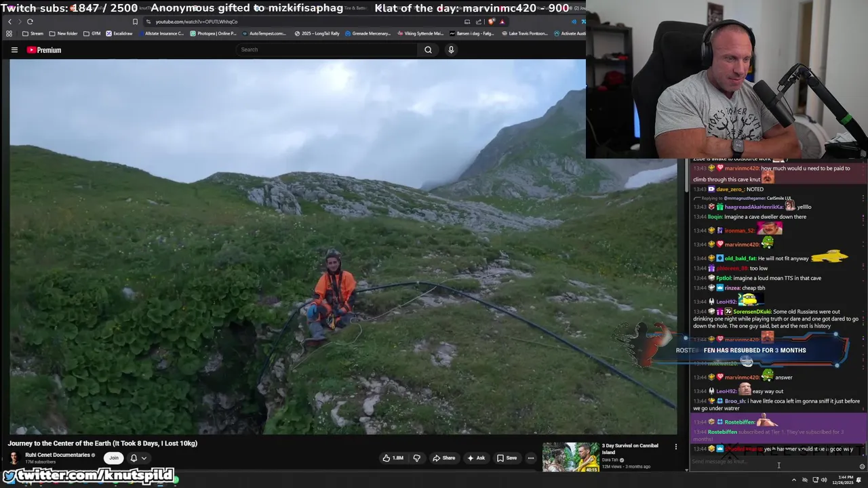Click the YouTube search field
The image size is (868, 488).
pyautogui.click(x=328, y=49)
